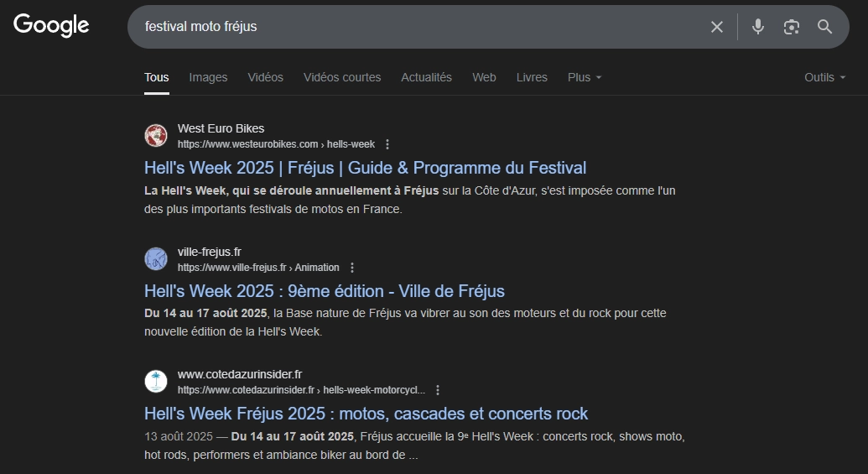Open West Euro Bikes favicon
This screenshot has height=474, width=868.
click(x=156, y=136)
